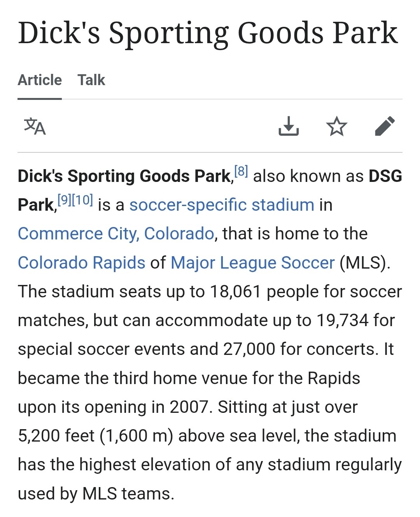Visit the Commerce City, Colorado link
Screen dimensions: 420x517
(116, 234)
